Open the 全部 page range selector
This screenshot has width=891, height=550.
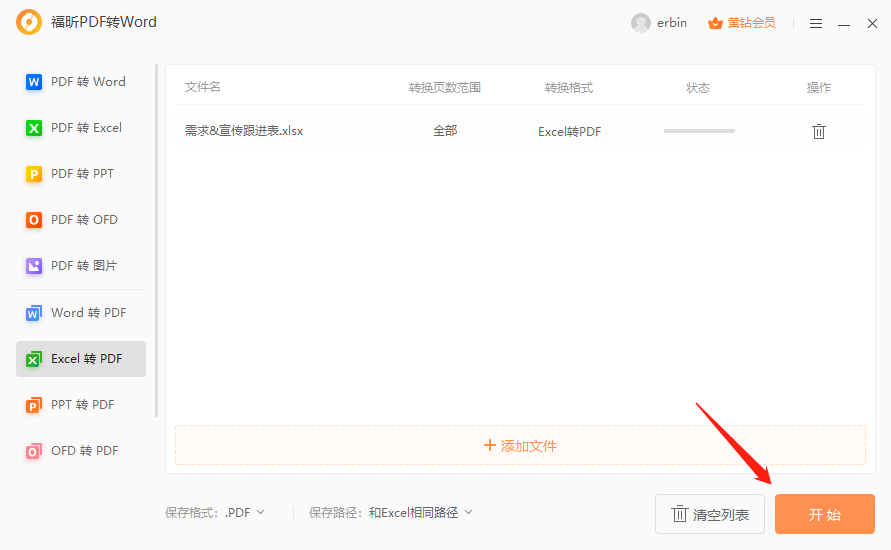pos(445,131)
